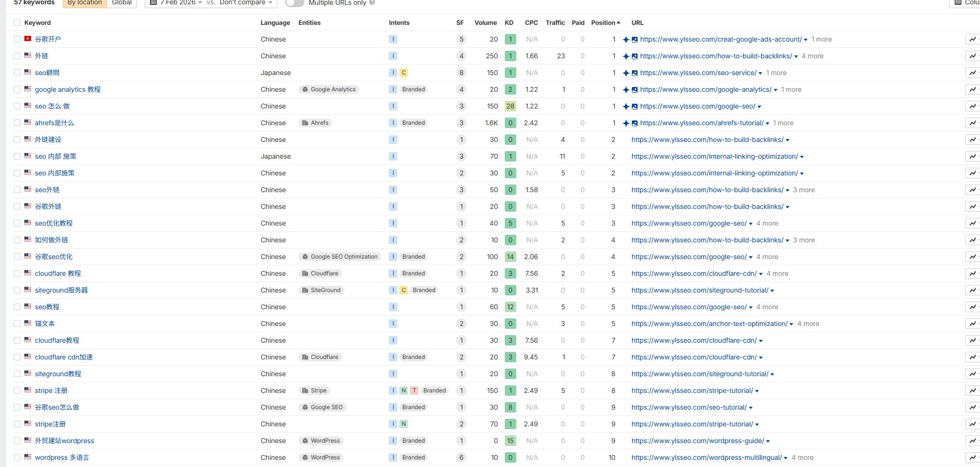Open the keyword link cloudflare cdn加速
Viewport: 980px width, 467px height.
click(x=64, y=357)
